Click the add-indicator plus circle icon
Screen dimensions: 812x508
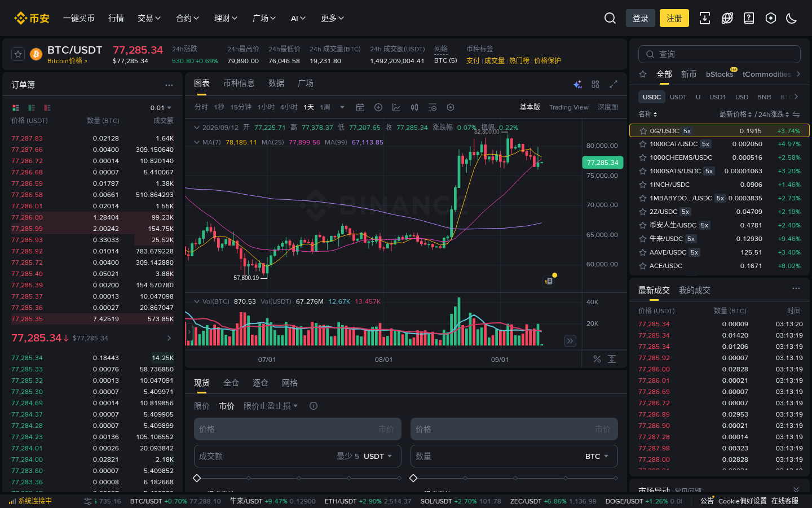click(378, 107)
